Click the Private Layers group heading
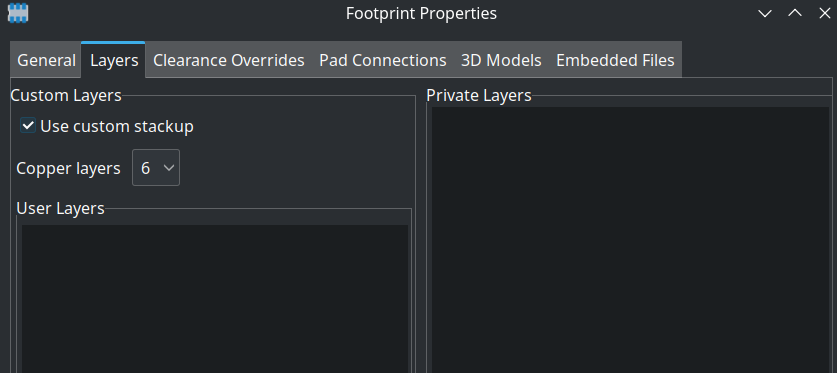Screen dimensions: 837x373 tap(479, 96)
